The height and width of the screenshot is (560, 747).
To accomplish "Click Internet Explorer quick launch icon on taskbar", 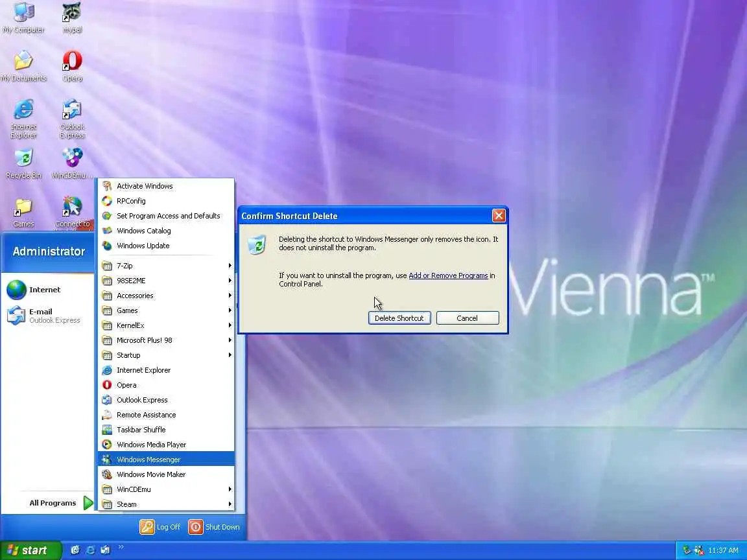I will point(90,550).
